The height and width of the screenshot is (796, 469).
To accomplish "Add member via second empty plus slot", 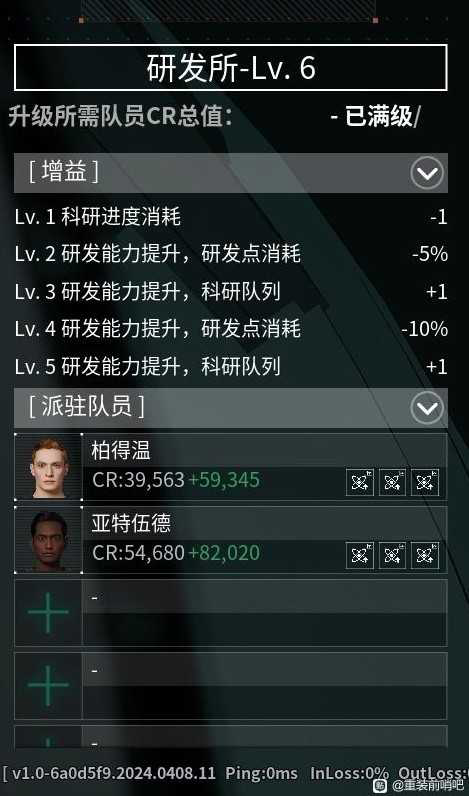I will 48,686.
